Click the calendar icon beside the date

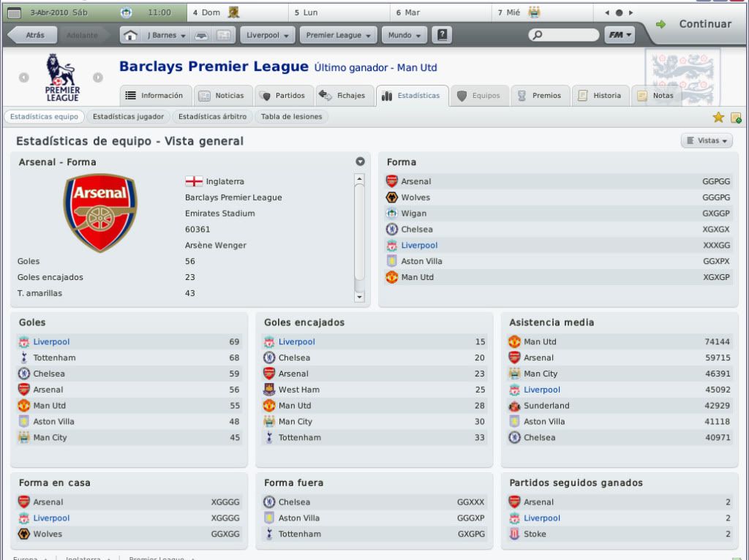click(x=15, y=13)
